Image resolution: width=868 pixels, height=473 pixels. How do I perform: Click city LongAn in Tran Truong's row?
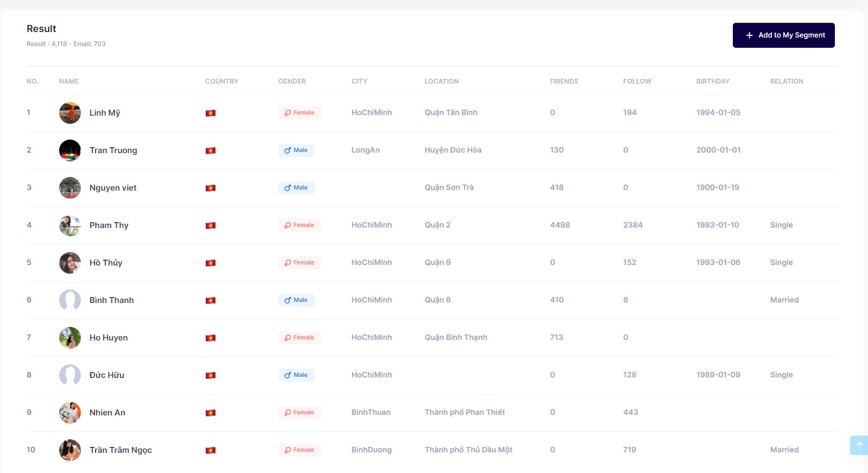click(x=365, y=150)
